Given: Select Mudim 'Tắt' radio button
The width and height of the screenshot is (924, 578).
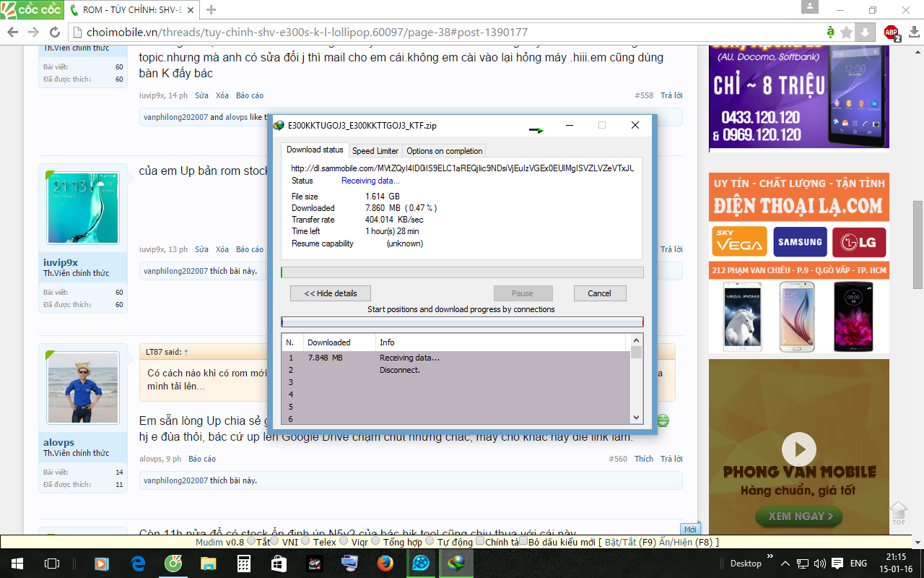Looking at the screenshot, I should (x=250, y=541).
